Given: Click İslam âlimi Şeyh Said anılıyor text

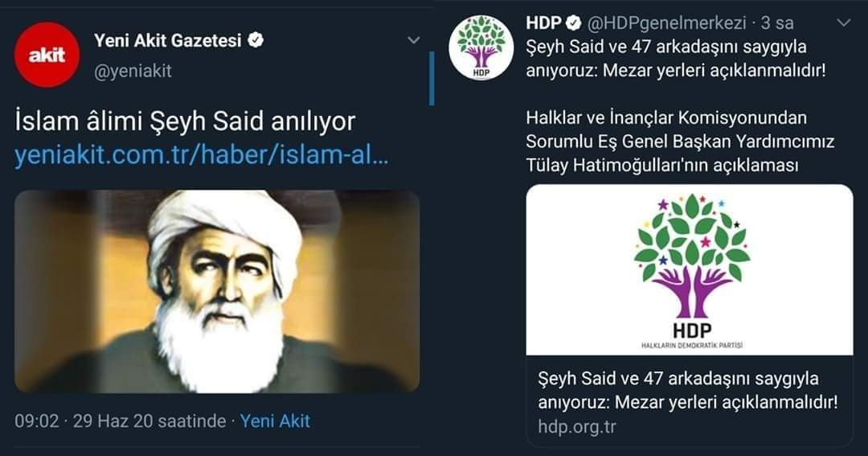Looking at the screenshot, I should tap(185, 122).
